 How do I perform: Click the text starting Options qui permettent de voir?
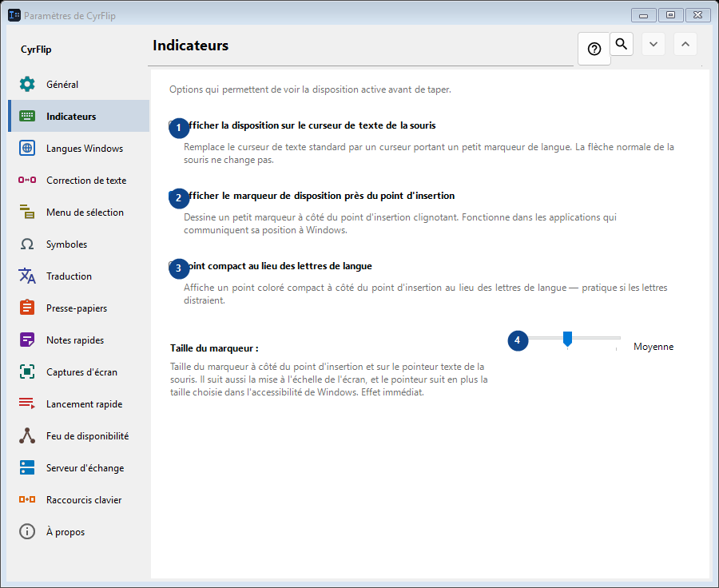coord(310,89)
